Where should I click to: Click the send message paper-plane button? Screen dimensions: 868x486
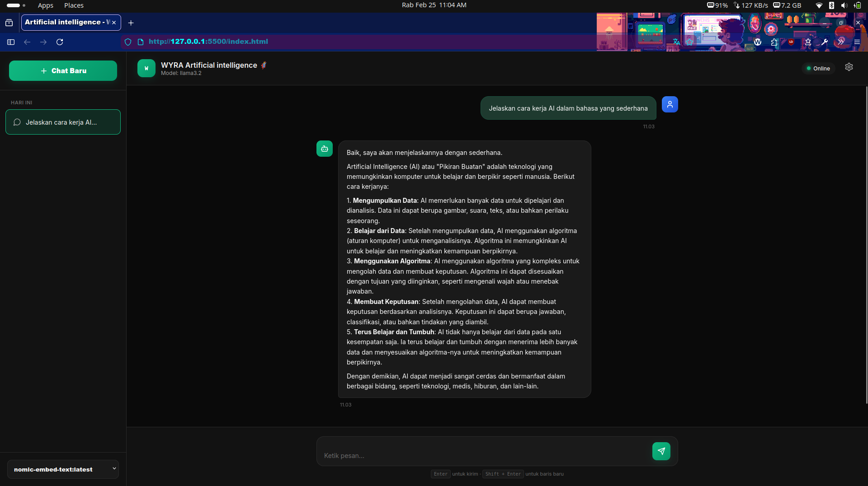click(661, 451)
